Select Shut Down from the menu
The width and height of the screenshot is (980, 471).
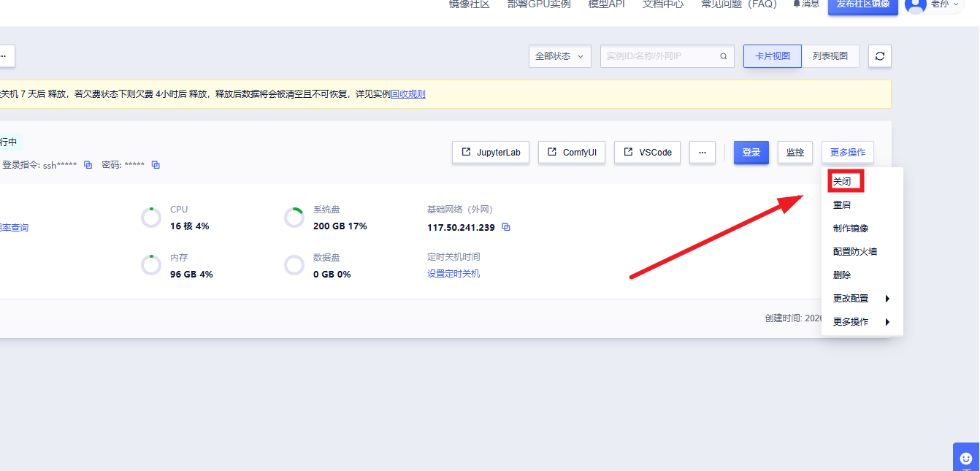(x=842, y=181)
